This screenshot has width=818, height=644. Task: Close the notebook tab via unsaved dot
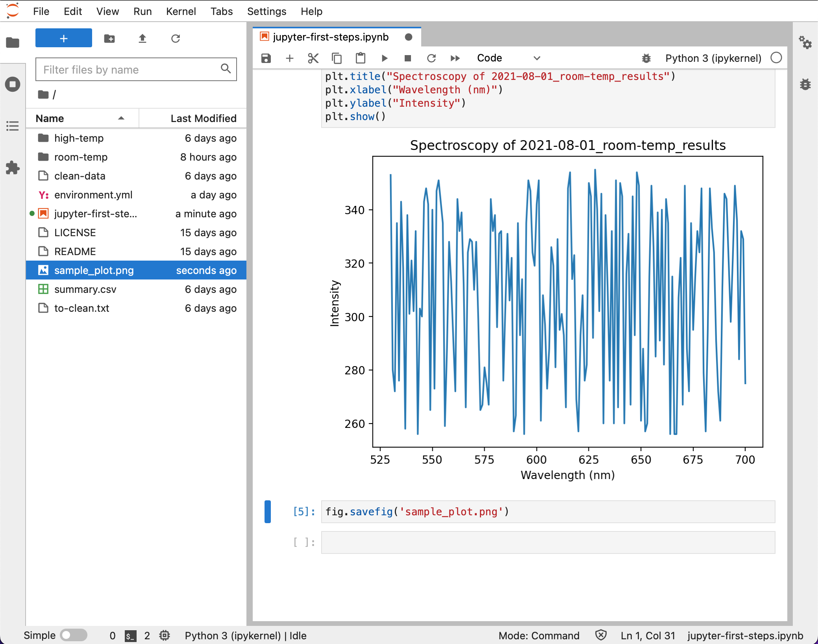click(x=409, y=37)
